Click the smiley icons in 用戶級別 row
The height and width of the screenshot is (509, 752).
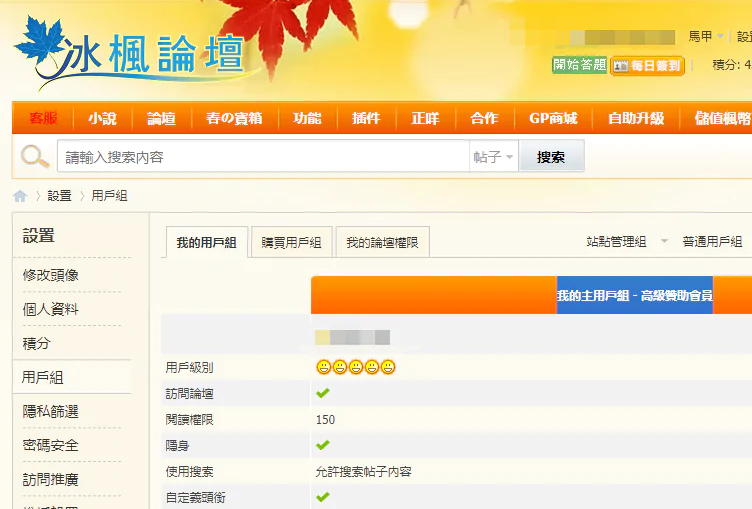[355, 367]
